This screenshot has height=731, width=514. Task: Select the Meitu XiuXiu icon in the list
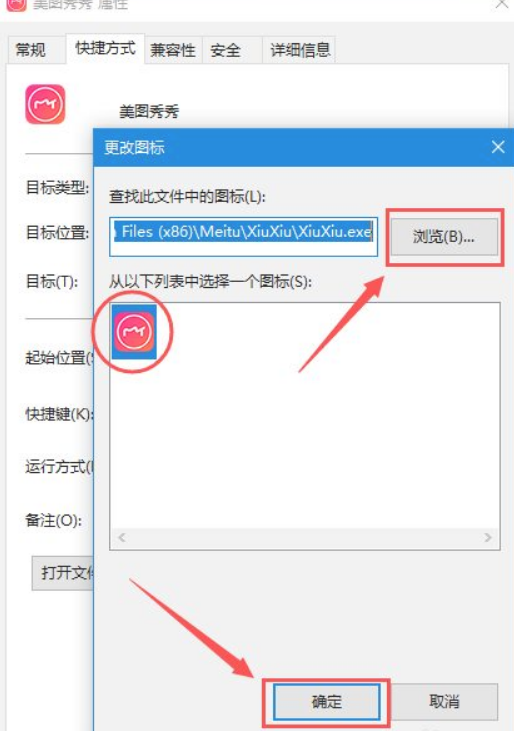click(134, 331)
